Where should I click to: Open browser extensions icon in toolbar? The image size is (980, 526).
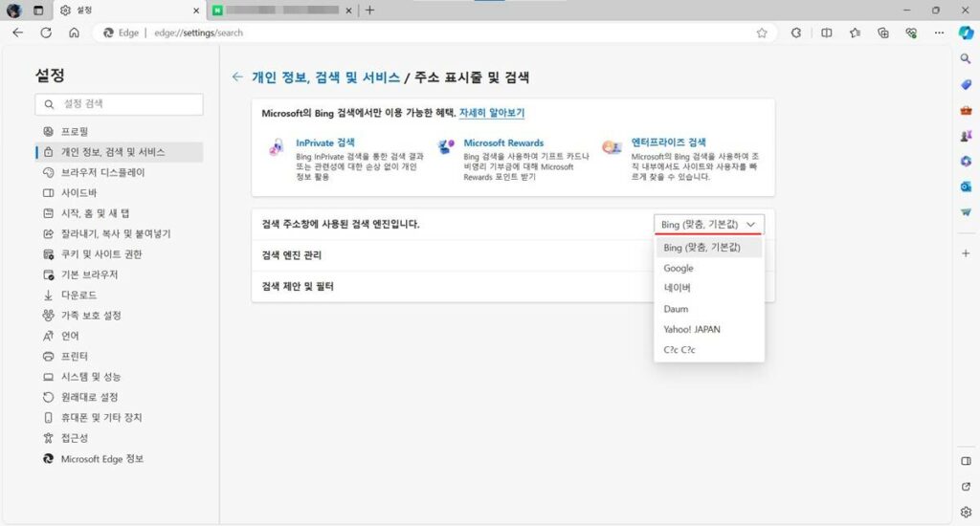[795, 33]
